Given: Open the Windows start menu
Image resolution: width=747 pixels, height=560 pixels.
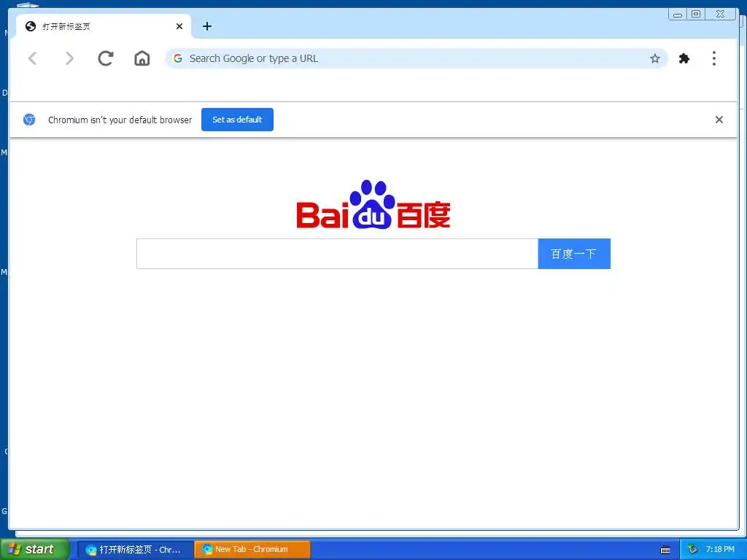Looking at the screenshot, I should tap(34, 550).
